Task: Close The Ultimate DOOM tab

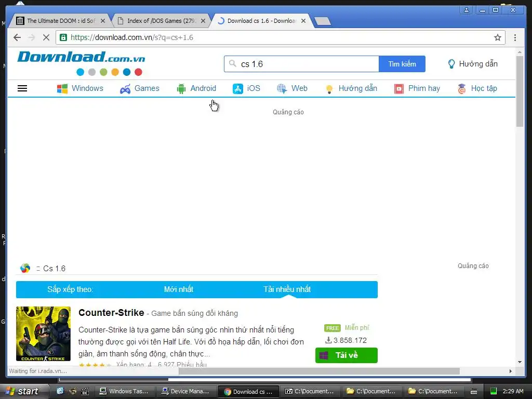Action: [103, 21]
